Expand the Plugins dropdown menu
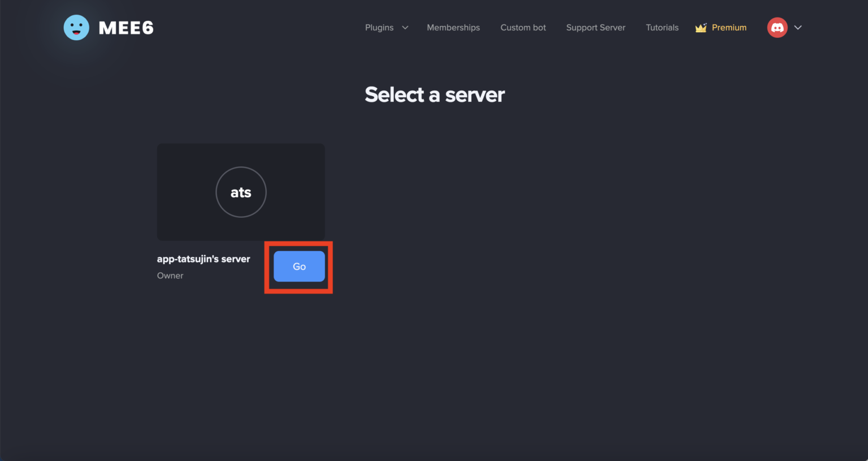 (x=379, y=27)
